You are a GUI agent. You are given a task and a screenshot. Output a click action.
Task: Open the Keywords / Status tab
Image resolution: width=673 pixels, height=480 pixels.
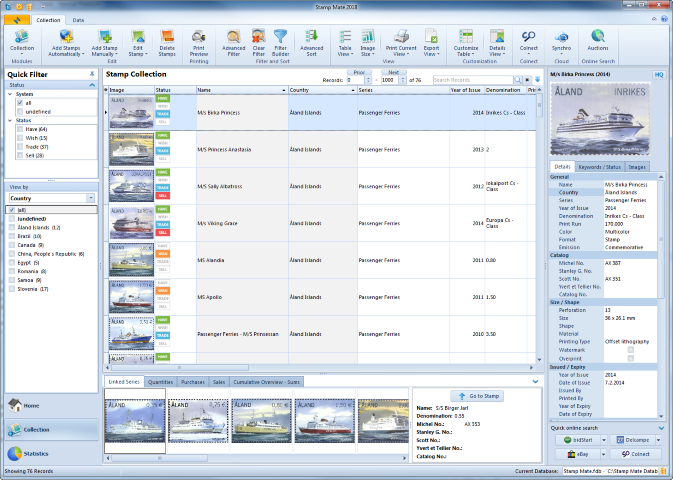pos(600,166)
